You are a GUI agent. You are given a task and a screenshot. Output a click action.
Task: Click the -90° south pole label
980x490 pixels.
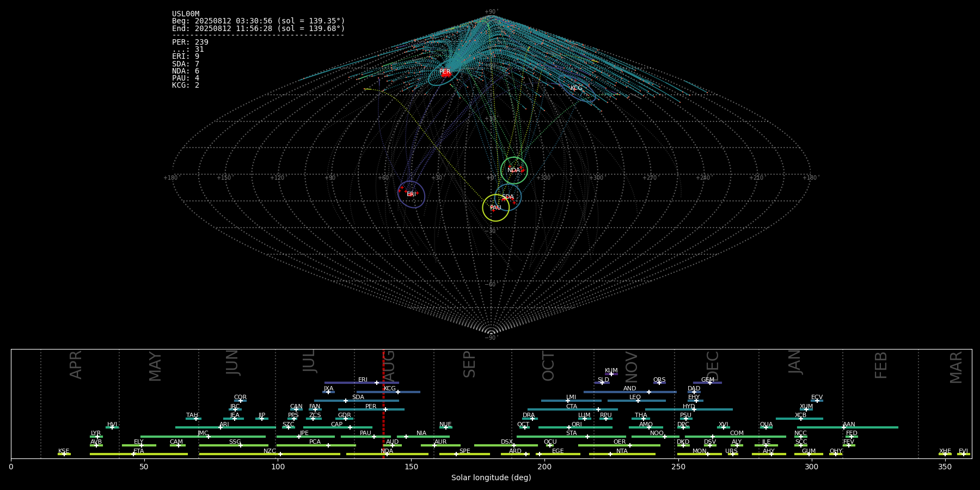tap(491, 338)
